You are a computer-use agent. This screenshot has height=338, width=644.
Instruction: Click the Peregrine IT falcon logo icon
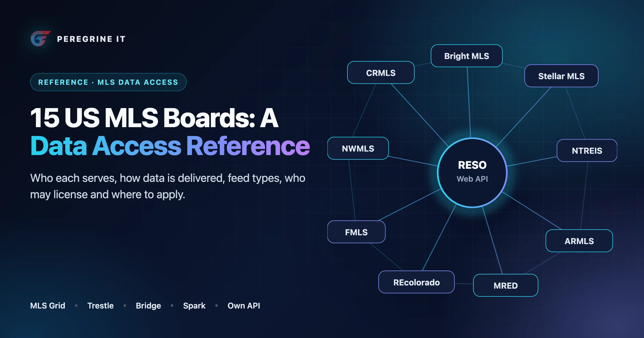(x=41, y=39)
